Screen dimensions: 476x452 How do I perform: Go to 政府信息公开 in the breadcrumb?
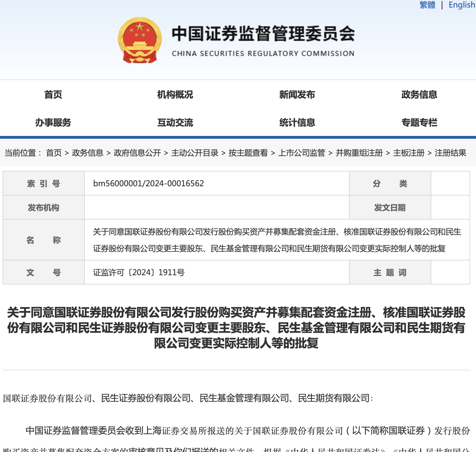(137, 153)
